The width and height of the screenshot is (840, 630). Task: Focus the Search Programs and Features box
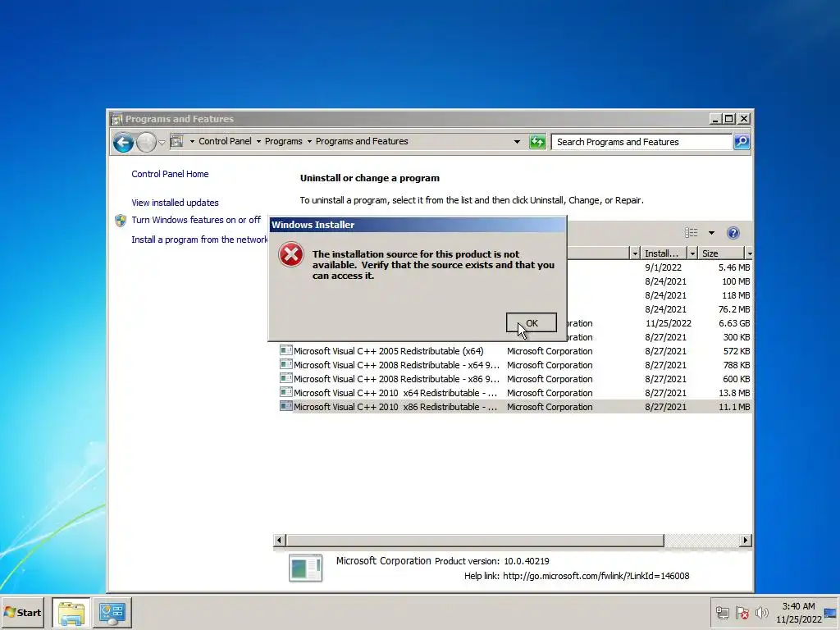(x=641, y=142)
